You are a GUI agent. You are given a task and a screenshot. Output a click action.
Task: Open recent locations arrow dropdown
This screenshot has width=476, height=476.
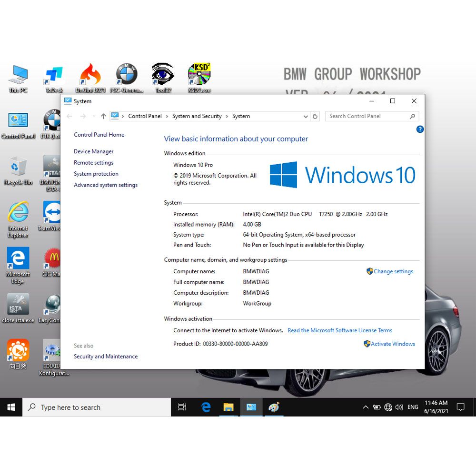(x=94, y=116)
